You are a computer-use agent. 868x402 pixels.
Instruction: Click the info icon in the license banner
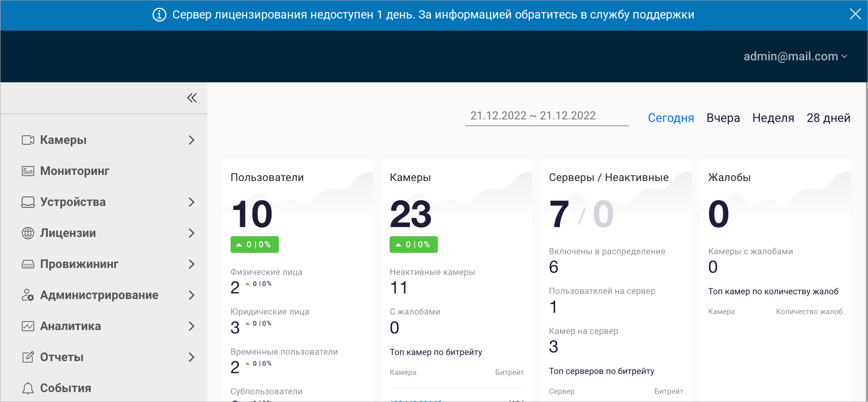(x=159, y=15)
